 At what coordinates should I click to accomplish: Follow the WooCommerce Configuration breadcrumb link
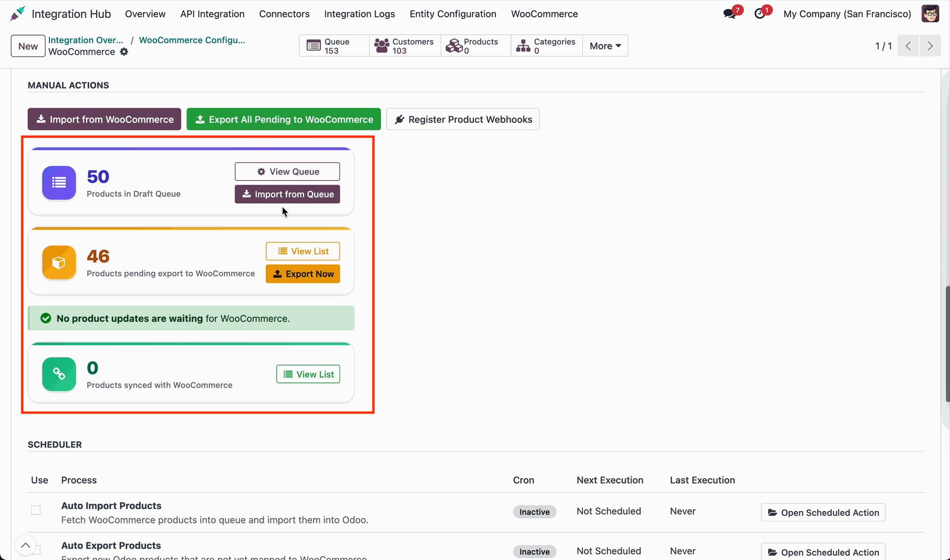(x=192, y=40)
